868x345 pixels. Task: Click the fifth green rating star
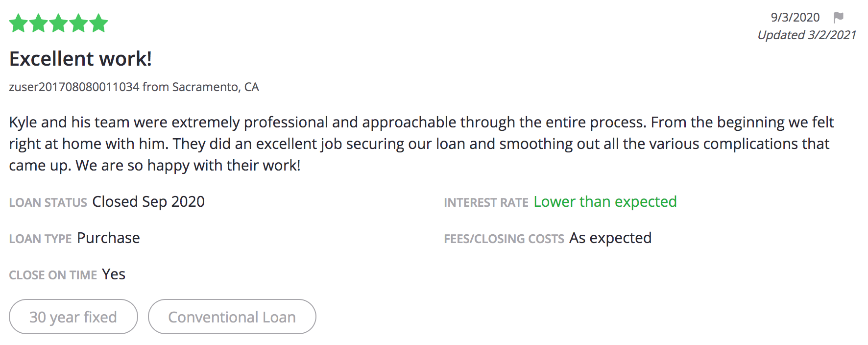click(98, 23)
